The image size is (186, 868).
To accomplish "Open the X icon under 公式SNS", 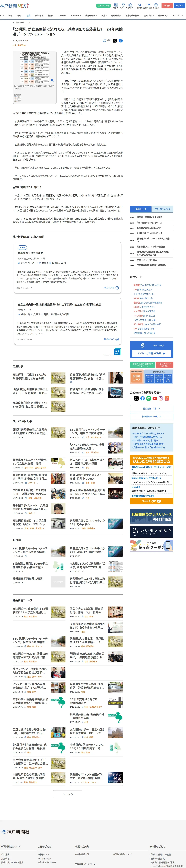I will (136, 398).
